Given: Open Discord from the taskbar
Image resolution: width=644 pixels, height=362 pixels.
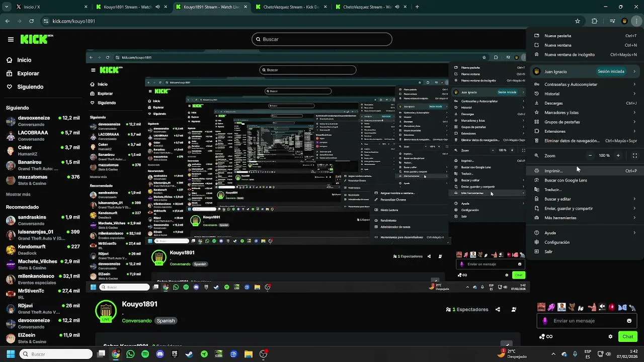Looking at the screenshot, I should click(160, 354).
